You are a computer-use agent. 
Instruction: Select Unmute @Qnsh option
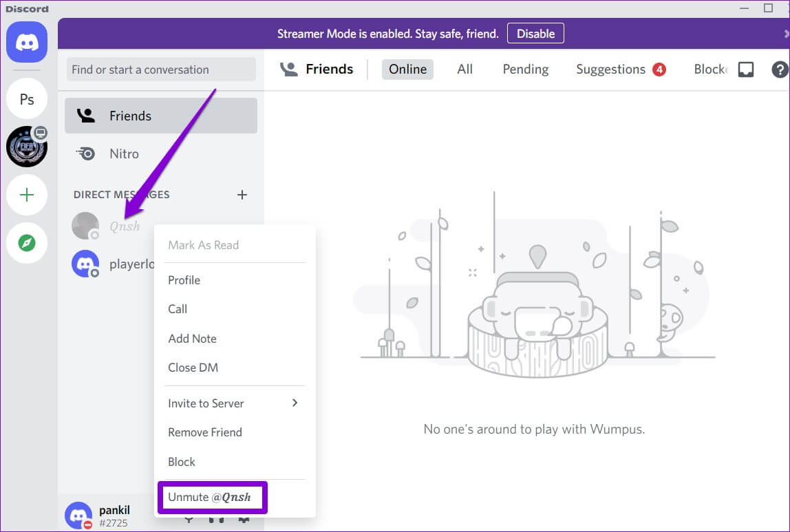pos(212,497)
